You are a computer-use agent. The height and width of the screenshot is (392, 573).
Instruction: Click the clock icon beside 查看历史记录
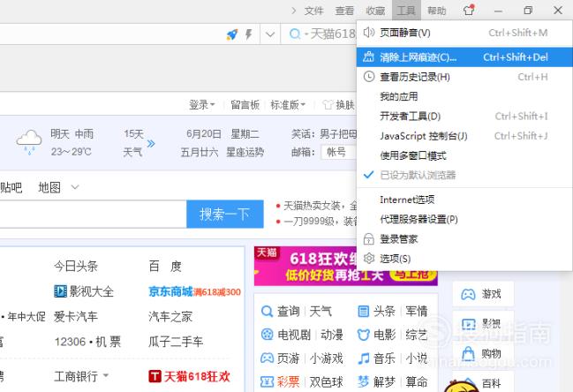pyautogui.click(x=369, y=77)
